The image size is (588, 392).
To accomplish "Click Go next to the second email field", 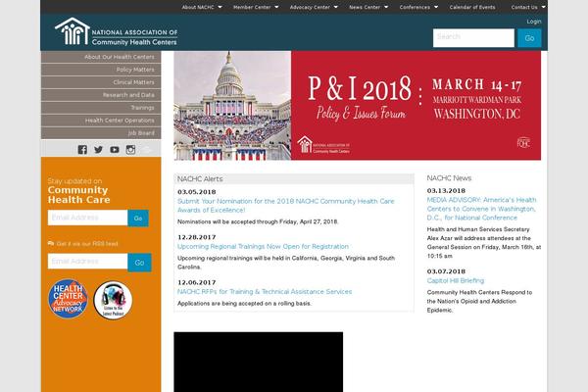I will pyautogui.click(x=139, y=263).
